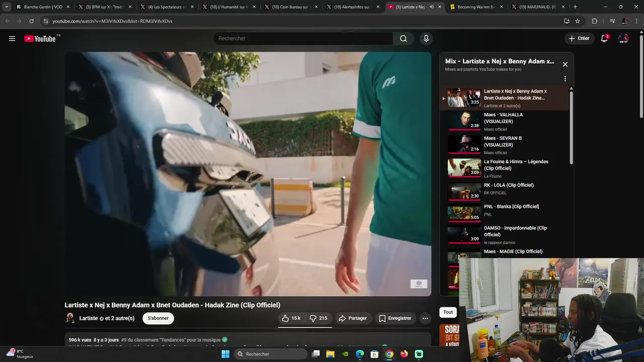Open the Tendances music ranking link
Screen dimensions: 644x362
click(171, 340)
